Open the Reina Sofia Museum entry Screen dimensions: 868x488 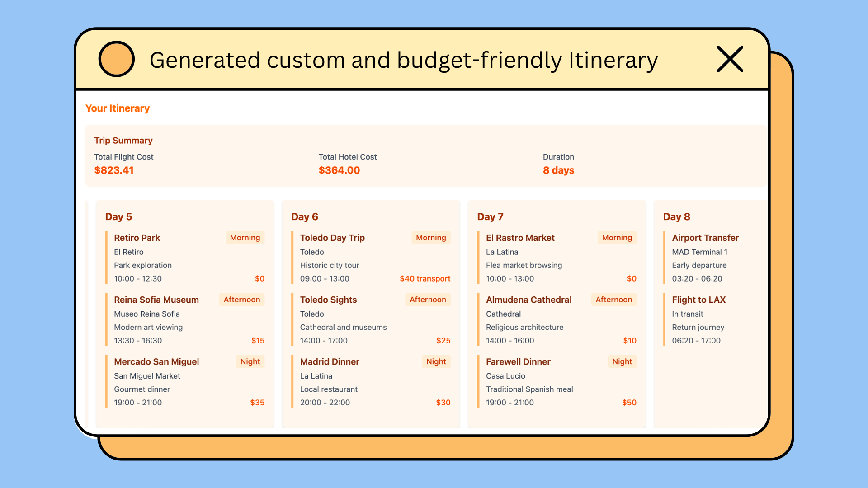156,300
